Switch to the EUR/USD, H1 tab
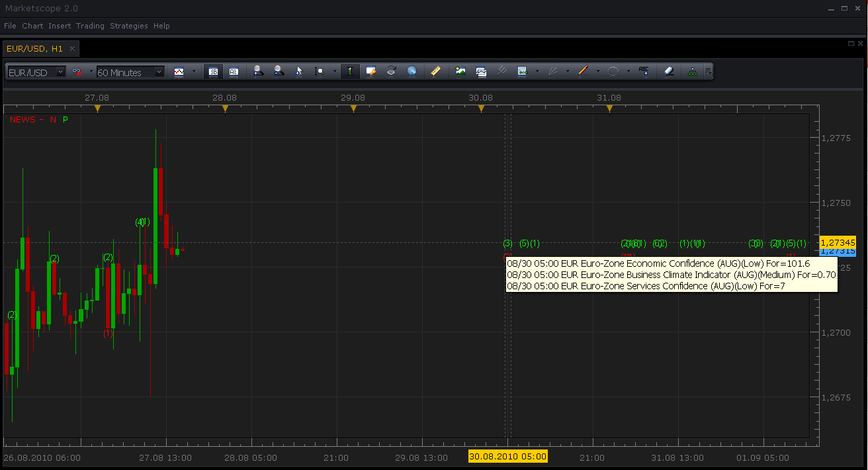Viewport: 868px width, 470px height. pos(34,48)
